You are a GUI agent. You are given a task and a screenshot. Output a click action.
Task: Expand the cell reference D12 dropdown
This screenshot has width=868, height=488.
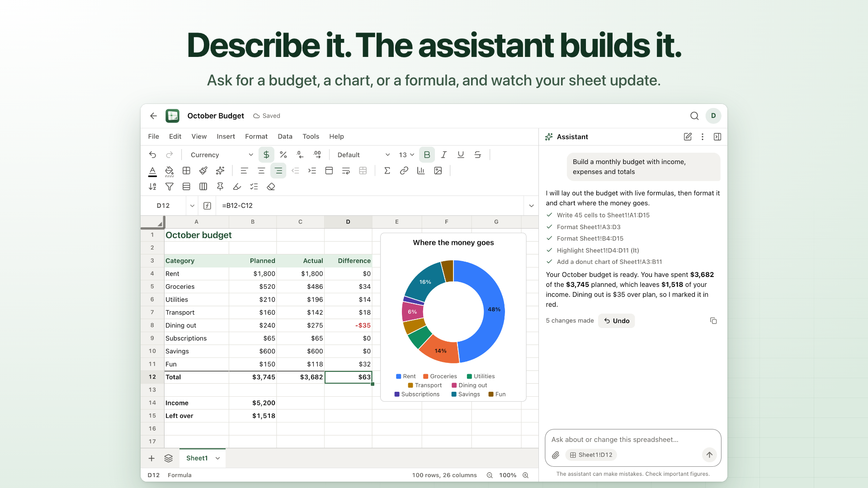pyautogui.click(x=192, y=206)
